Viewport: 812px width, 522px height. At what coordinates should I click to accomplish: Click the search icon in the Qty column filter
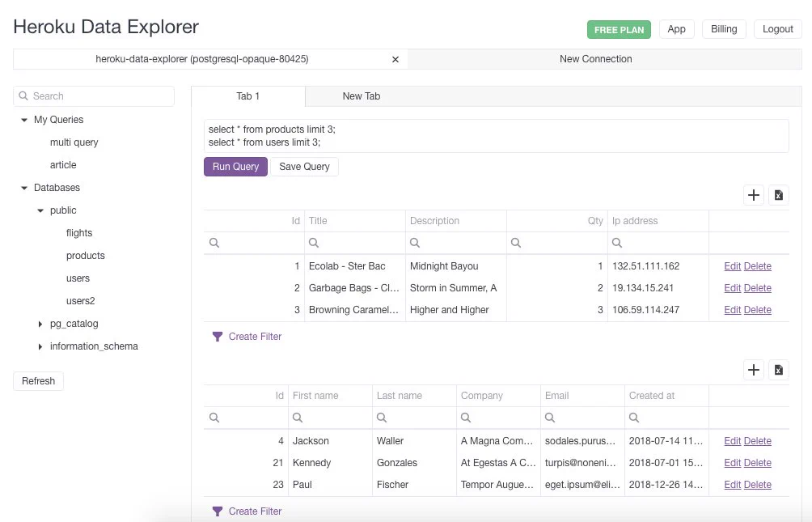tap(516, 243)
